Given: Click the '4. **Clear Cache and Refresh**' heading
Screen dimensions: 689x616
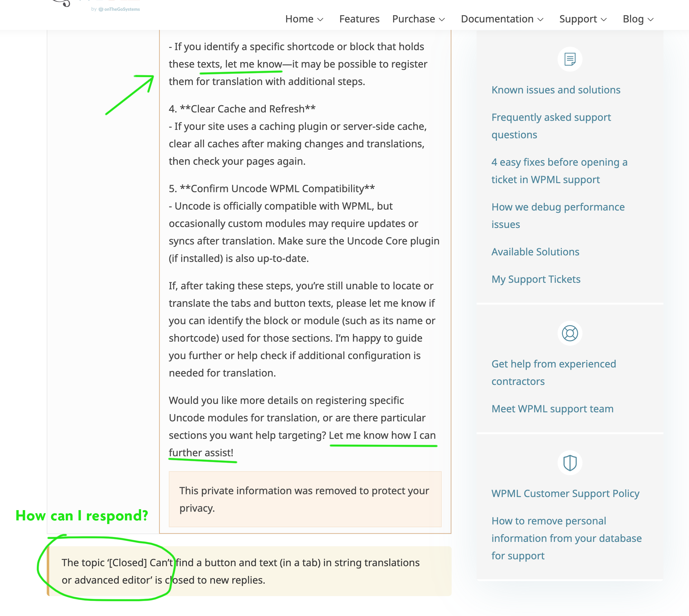Looking at the screenshot, I should 242,109.
